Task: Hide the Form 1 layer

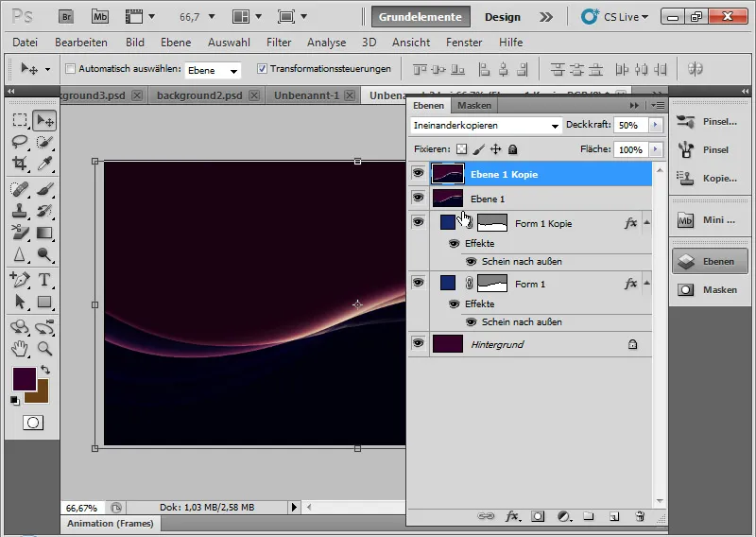Action: click(418, 283)
